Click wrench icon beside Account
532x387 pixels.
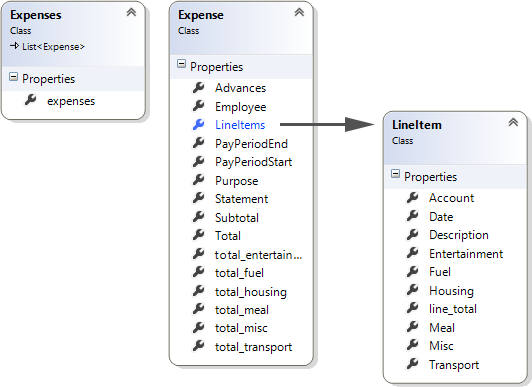click(413, 197)
